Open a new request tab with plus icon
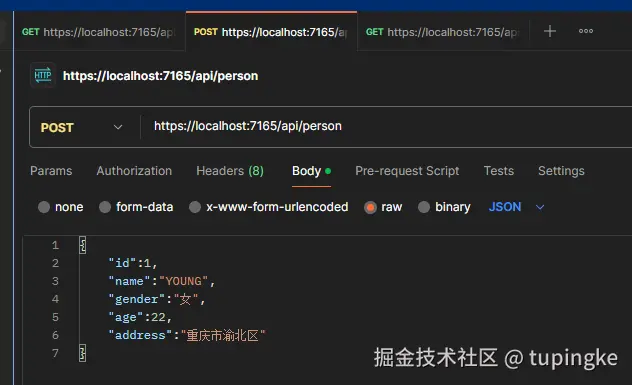The width and height of the screenshot is (632, 385). coord(550,31)
